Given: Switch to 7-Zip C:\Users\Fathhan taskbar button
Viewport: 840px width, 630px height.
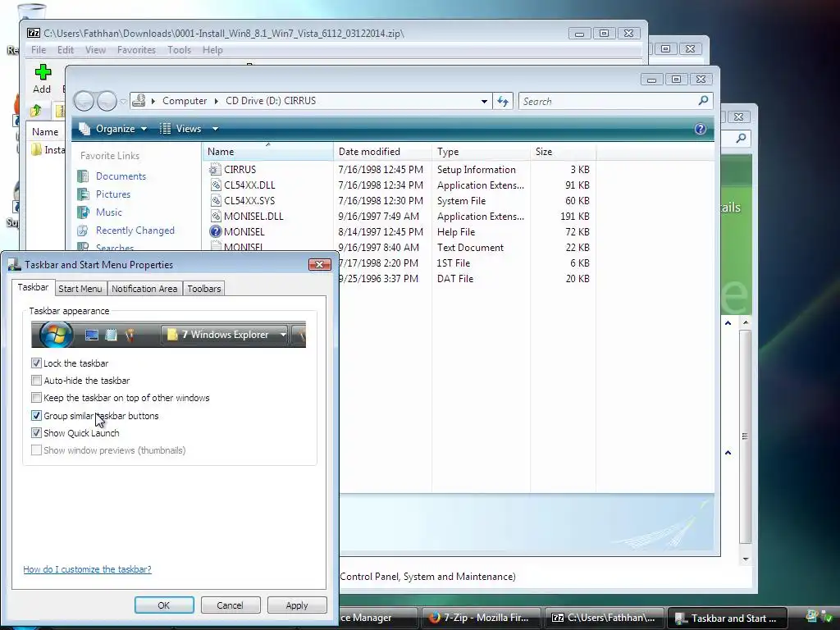Looking at the screenshot, I should click(604, 618).
